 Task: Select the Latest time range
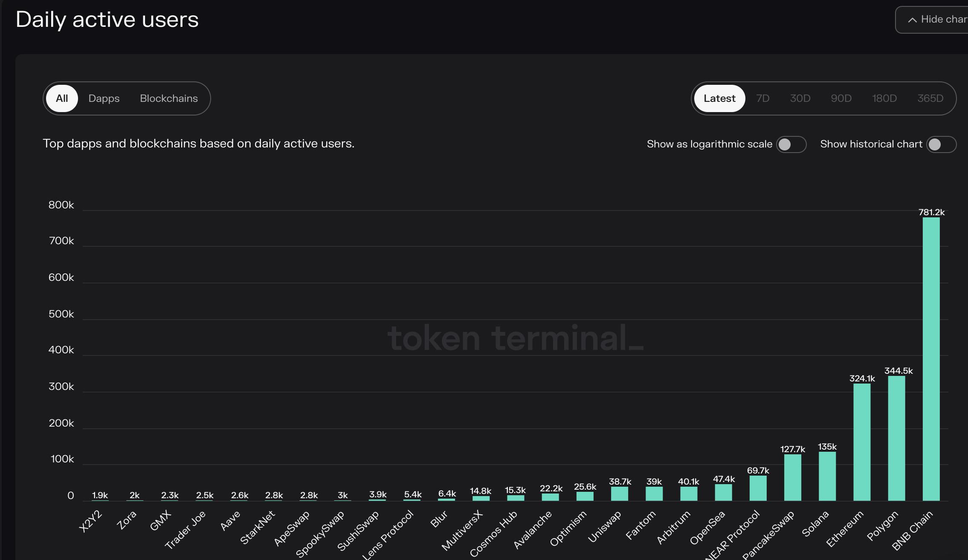pyautogui.click(x=719, y=98)
